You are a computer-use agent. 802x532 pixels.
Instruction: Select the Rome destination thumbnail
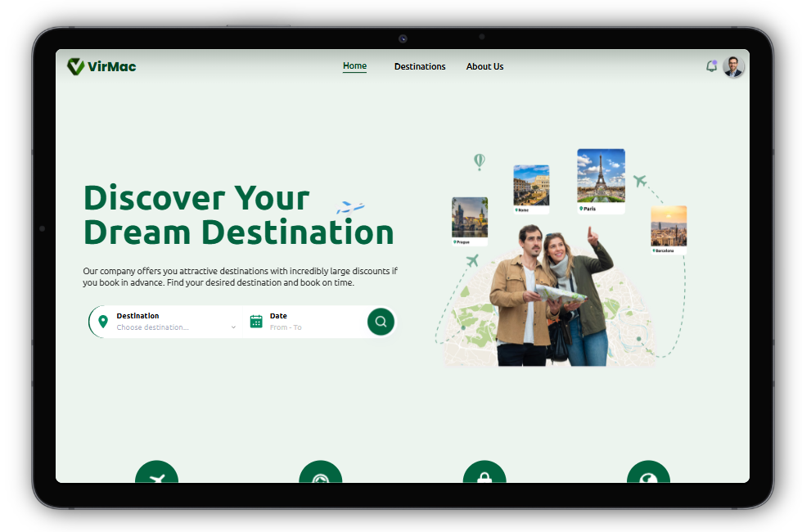coord(531,189)
